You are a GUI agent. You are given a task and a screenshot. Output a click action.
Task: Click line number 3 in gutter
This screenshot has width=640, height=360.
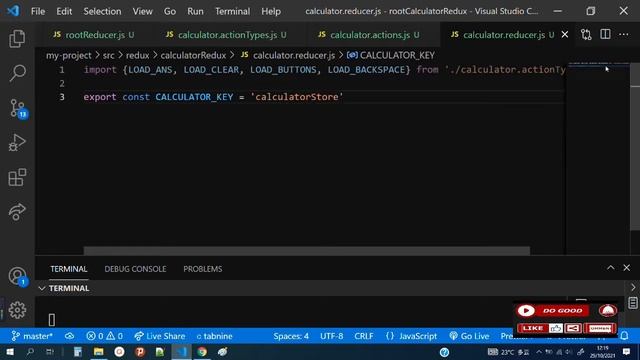coord(62,97)
